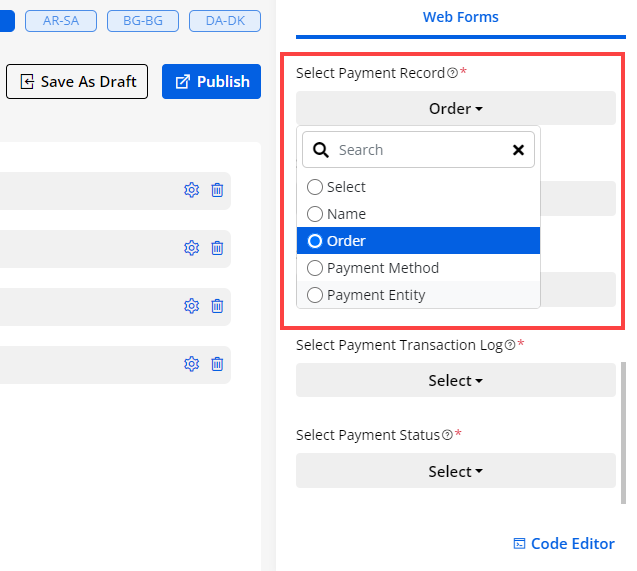Switch to the Web Forms tab
The height and width of the screenshot is (571, 637).
pyautogui.click(x=460, y=17)
